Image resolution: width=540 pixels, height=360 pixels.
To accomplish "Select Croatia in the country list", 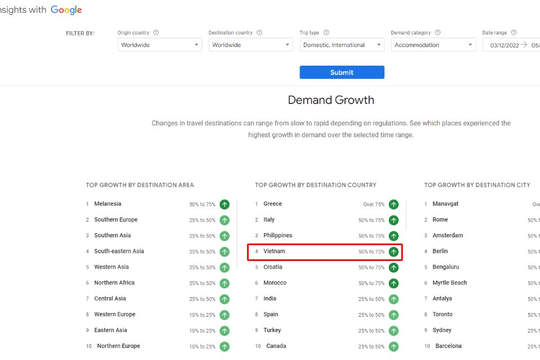I will [273, 267].
